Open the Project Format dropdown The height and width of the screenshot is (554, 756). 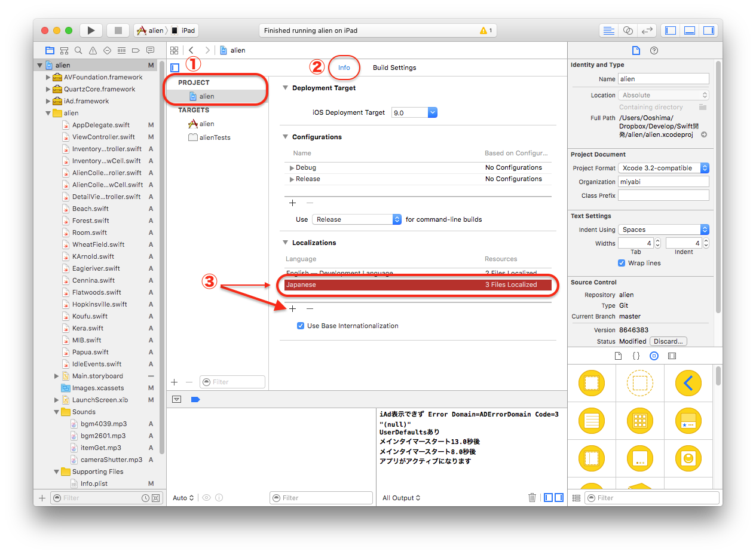(x=663, y=168)
